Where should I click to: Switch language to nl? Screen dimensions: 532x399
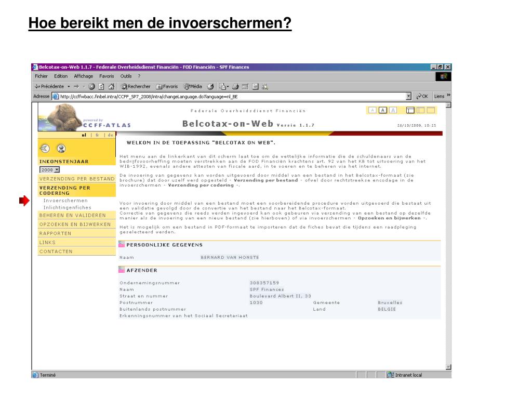[84, 135]
